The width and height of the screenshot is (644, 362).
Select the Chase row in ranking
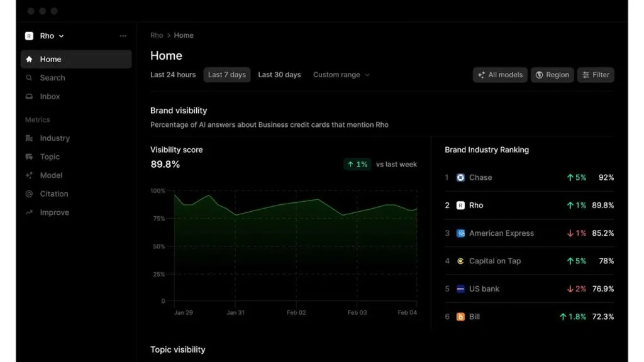click(529, 177)
